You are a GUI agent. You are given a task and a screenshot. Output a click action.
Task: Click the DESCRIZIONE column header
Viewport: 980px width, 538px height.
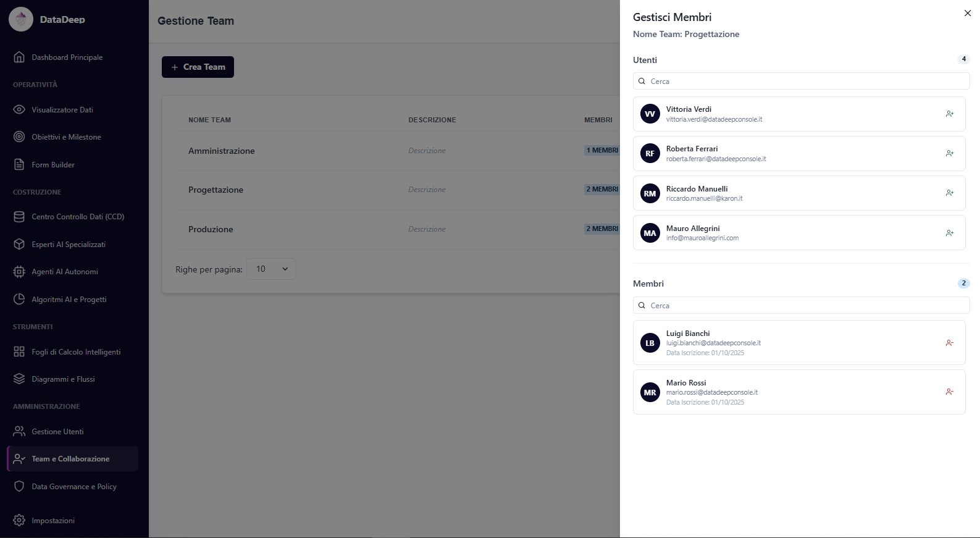coord(432,120)
